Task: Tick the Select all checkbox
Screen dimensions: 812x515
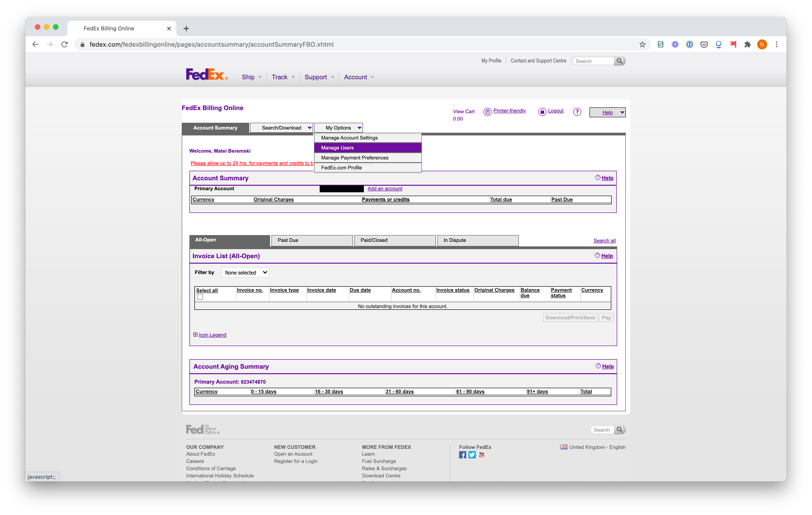Action: tap(200, 297)
